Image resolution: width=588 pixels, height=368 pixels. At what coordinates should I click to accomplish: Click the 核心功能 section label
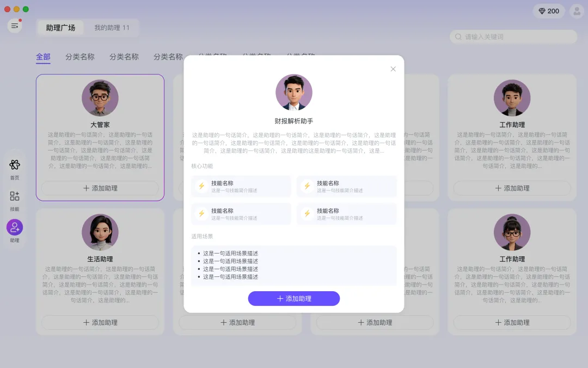click(x=202, y=166)
